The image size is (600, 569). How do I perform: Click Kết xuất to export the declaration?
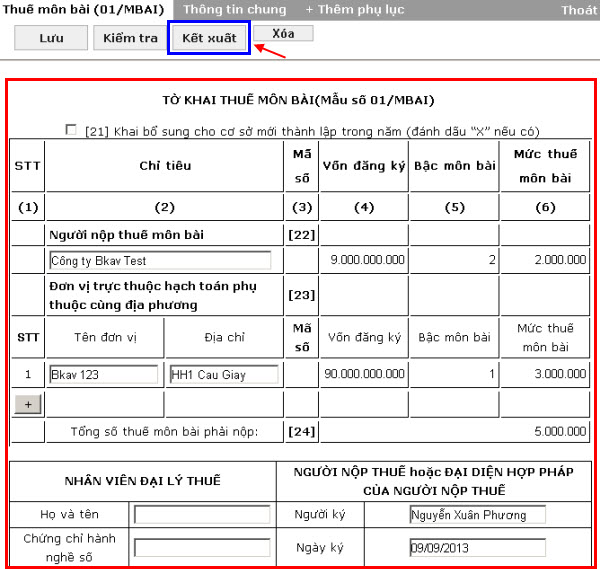(208, 37)
